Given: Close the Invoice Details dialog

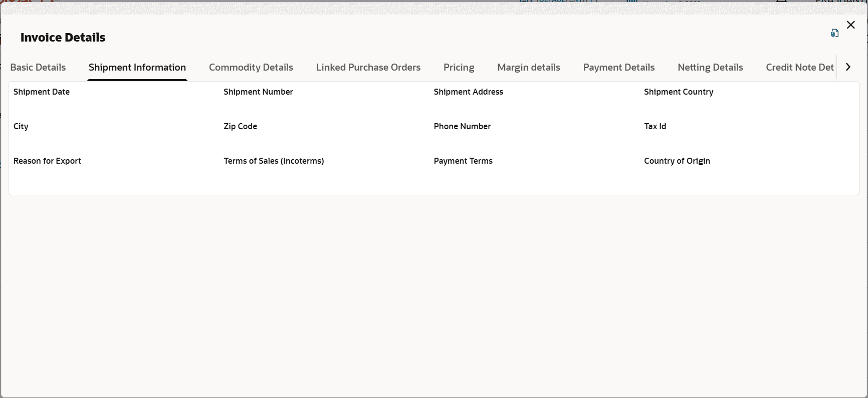Looking at the screenshot, I should pos(850,25).
